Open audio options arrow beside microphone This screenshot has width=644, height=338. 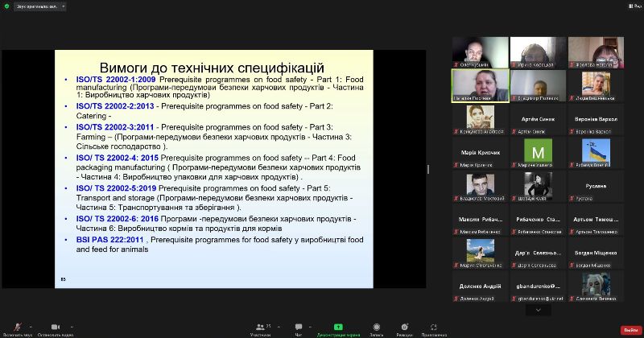31,327
